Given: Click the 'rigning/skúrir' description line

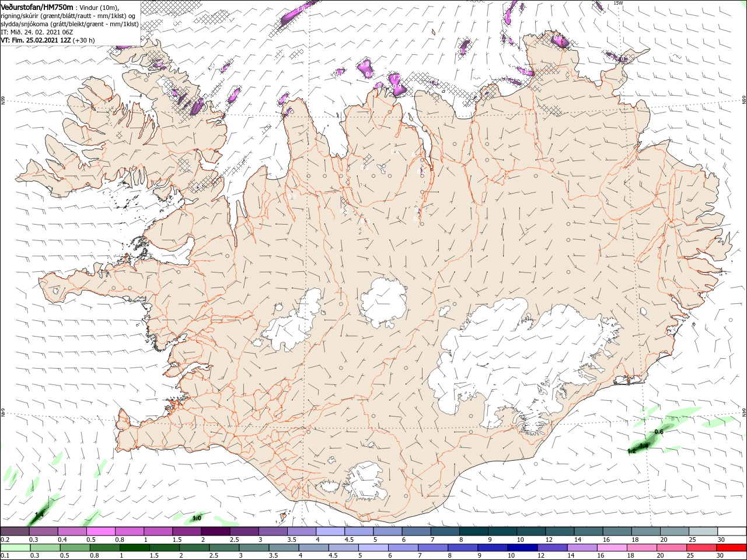Looking at the screenshot, I should point(69,16).
